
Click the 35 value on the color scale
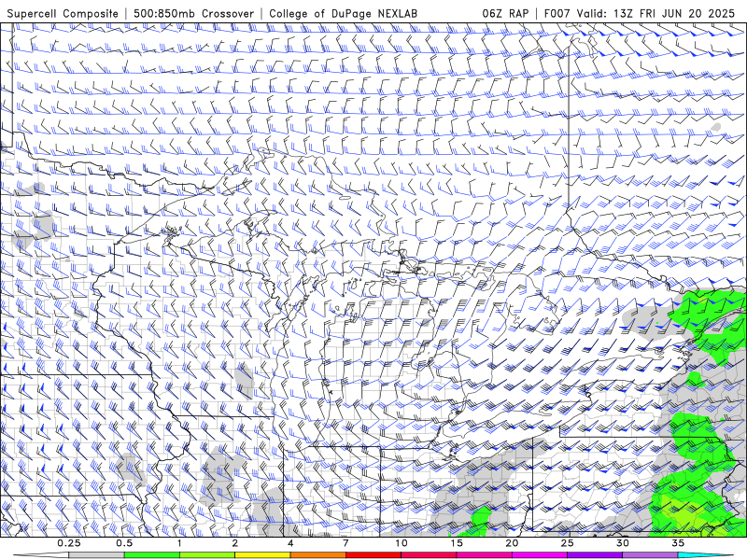point(678,543)
